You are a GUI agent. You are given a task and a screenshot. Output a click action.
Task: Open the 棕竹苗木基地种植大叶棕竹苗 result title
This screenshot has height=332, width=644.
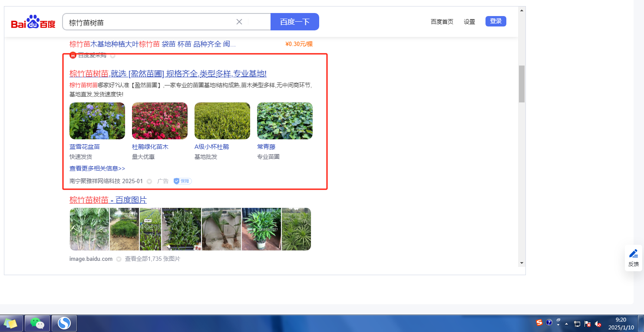[x=153, y=44]
